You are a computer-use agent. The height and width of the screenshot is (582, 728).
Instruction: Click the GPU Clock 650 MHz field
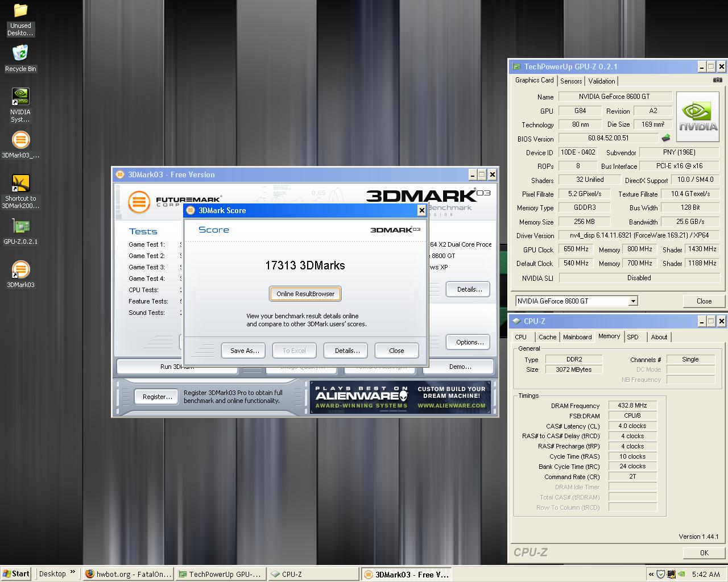point(576,249)
